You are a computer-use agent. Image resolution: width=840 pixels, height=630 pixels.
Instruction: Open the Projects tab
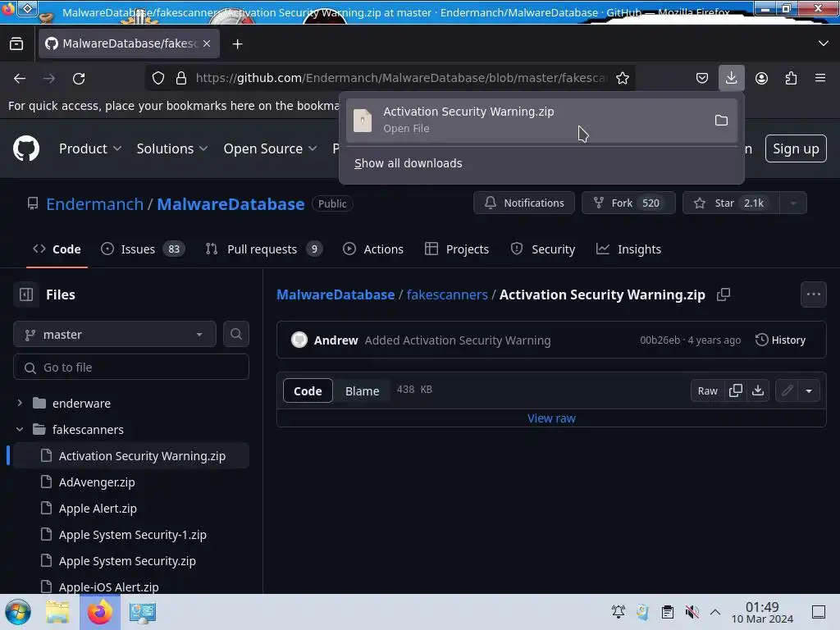coord(456,249)
